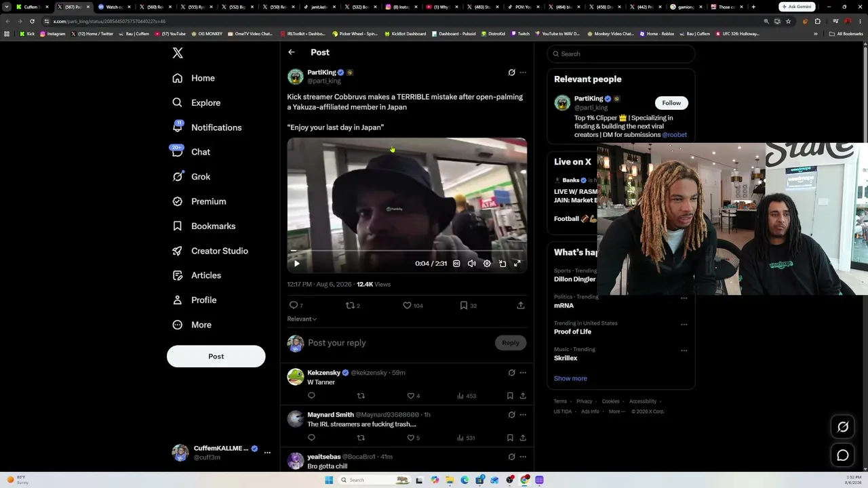Open Articles in the sidebar
This screenshot has width=868, height=488.
tap(196, 275)
